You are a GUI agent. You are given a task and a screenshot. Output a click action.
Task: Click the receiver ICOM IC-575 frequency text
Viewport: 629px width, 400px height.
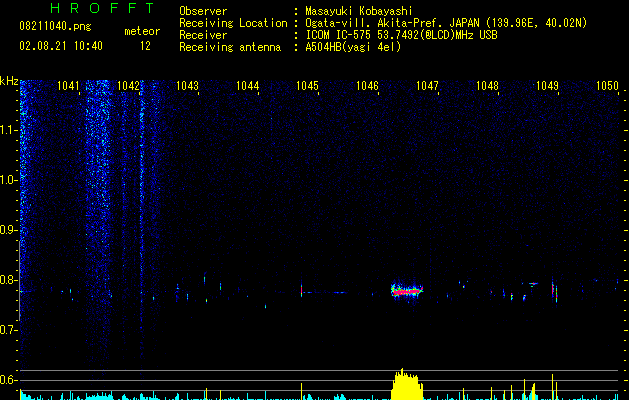tap(401, 35)
